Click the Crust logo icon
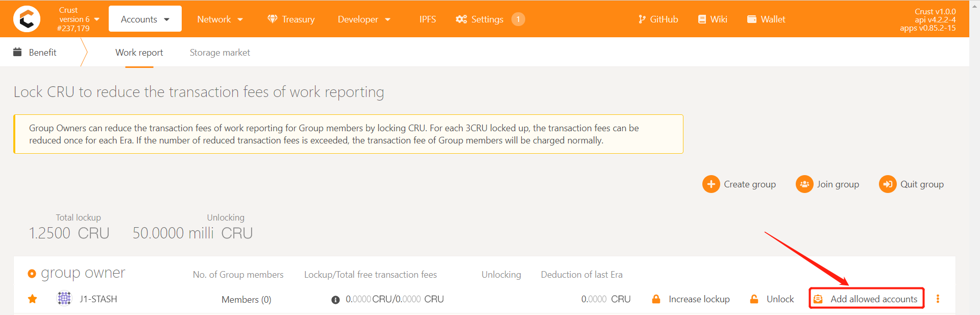 tap(27, 19)
